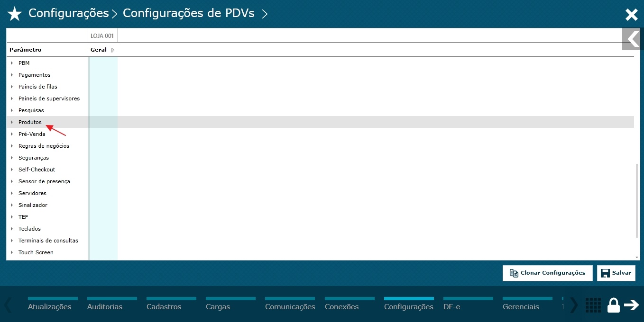Click the lock icon in bottom bar
Screen dimensions: 644x322
pyautogui.click(x=614, y=305)
